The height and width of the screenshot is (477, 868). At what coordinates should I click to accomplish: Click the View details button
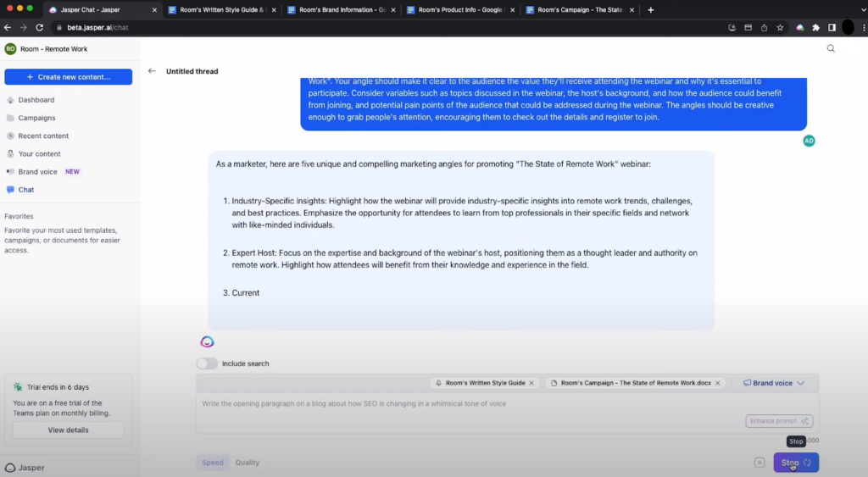point(68,430)
